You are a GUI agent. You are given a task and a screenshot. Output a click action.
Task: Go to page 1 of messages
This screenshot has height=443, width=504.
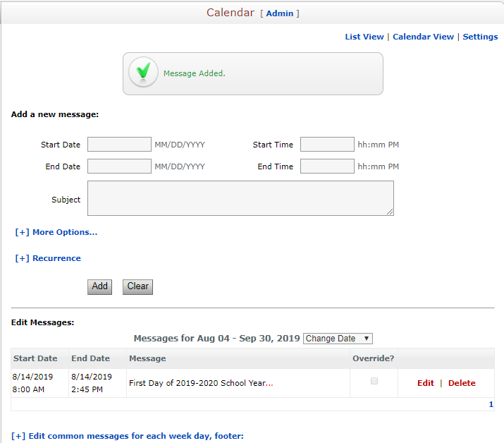[x=491, y=404]
